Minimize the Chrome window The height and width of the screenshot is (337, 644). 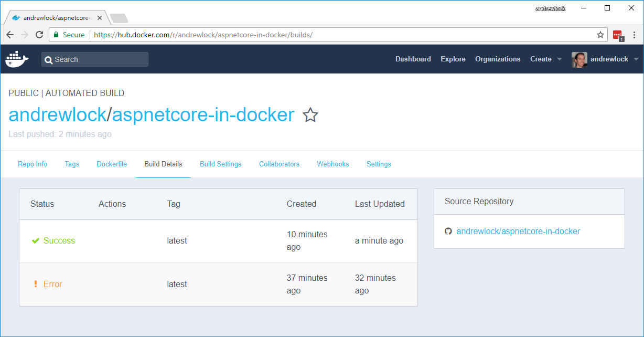[x=583, y=8]
